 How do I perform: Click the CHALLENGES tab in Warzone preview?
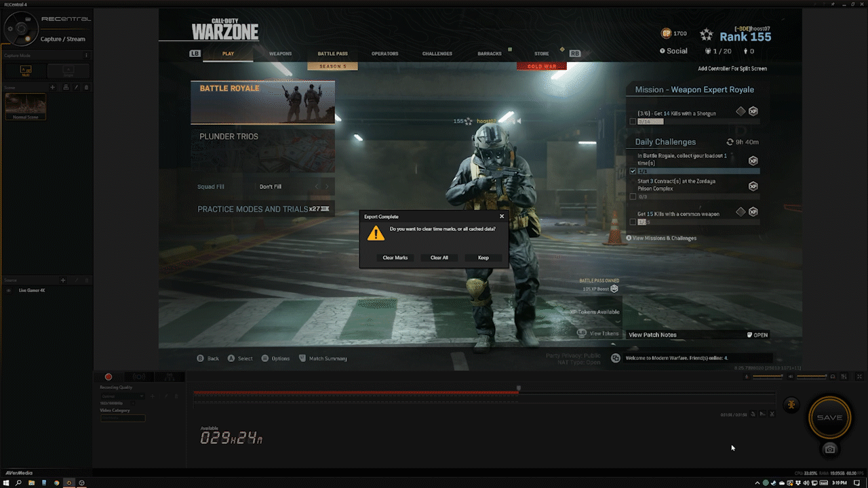point(437,54)
